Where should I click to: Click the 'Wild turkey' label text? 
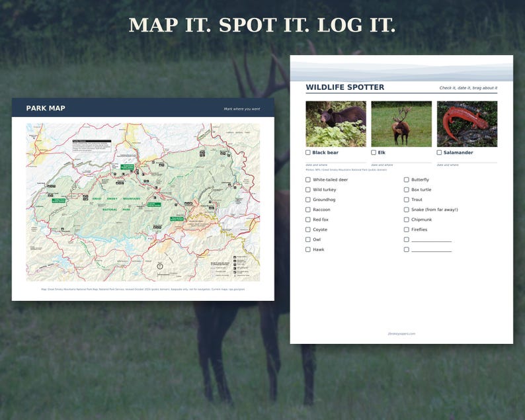[325, 190]
